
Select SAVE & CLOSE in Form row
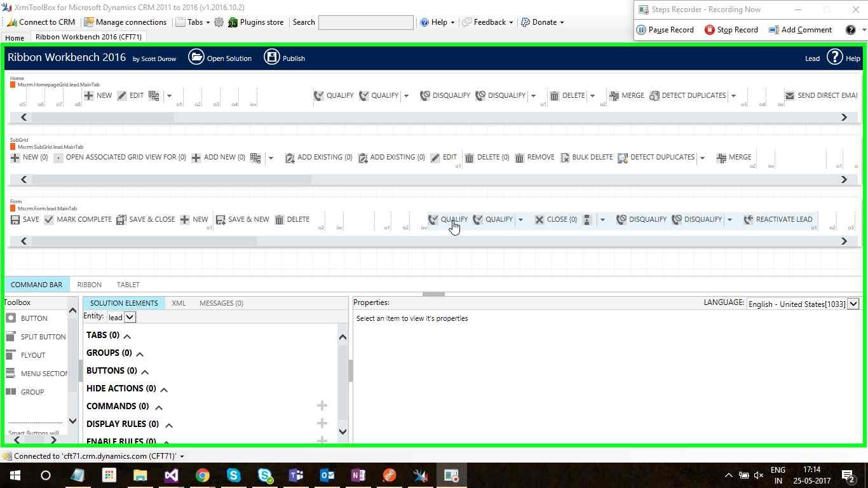[146, 219]
